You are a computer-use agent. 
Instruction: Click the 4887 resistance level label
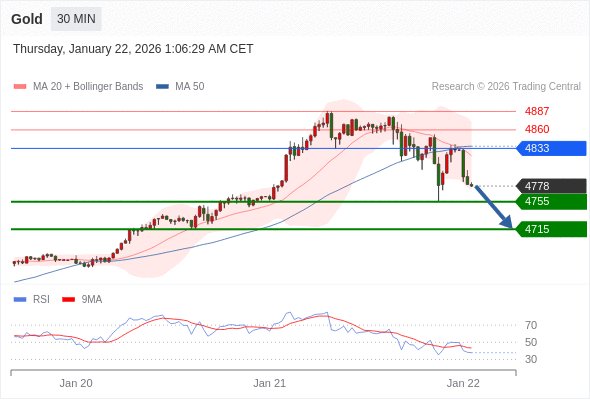[x=537, y=111]
